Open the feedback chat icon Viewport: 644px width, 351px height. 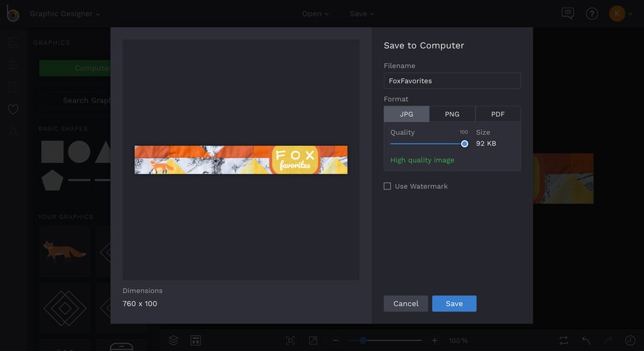(x=567, y=14)
